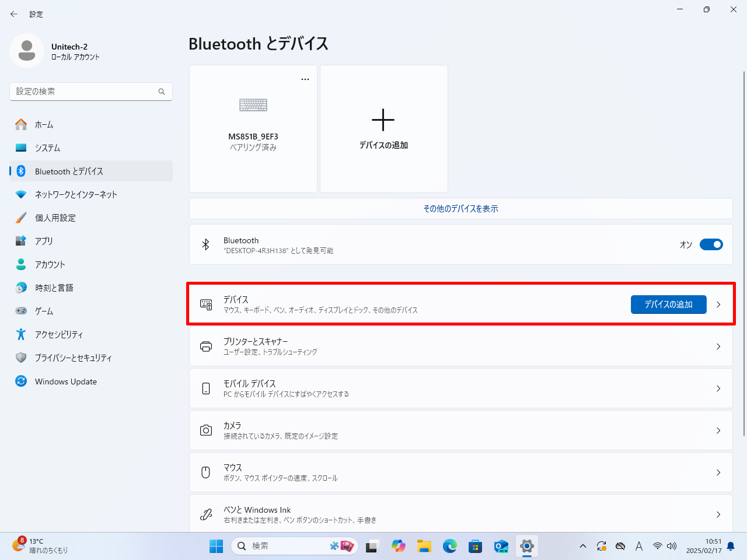This screenshot has width=747, height=560.
Task: Open 個人用設定 in the sidebar
Action: (91, 218)
